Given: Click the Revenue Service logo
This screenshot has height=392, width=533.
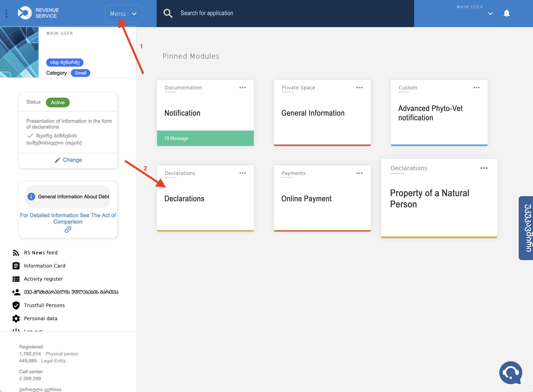Looking at the screenshot, I should 38,13.
